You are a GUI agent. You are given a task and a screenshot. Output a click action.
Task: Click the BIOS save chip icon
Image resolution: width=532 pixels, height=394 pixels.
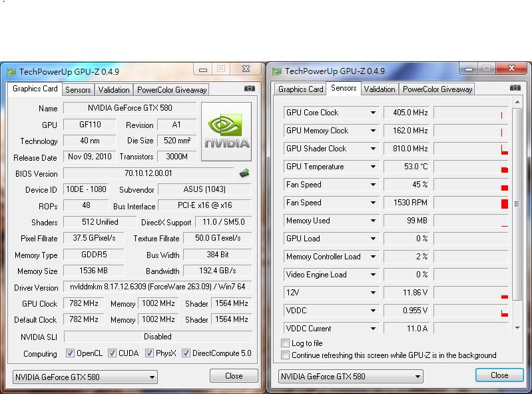(244, 173)
